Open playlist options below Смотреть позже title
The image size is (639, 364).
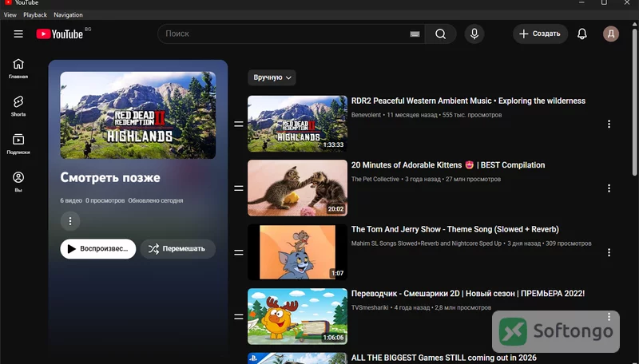pyautogui.click(x=70, y=221)
